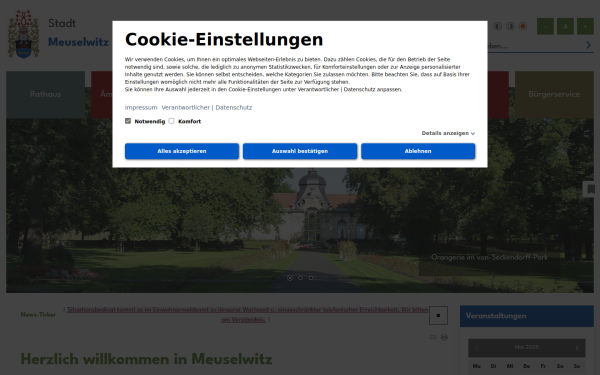The height and width of the screenshot is (375, 600).
Task: Open the Veranstaltungen panel header
Action: 527,316
